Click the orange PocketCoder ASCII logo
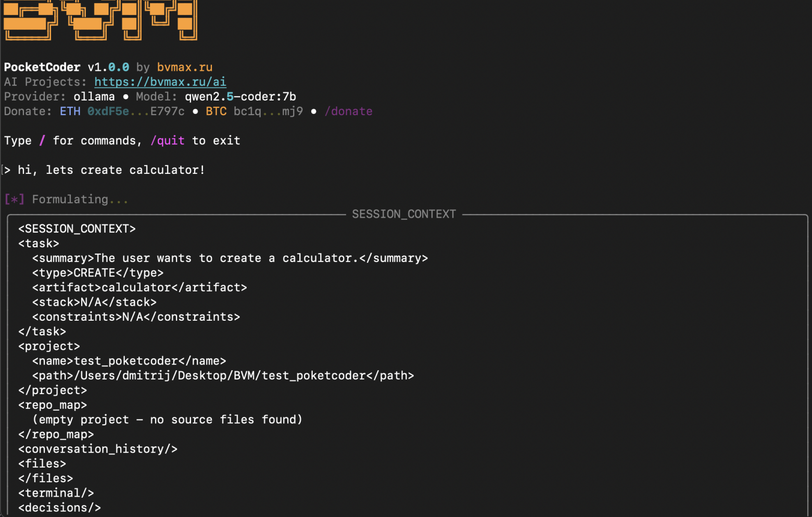 click(100, 20)
